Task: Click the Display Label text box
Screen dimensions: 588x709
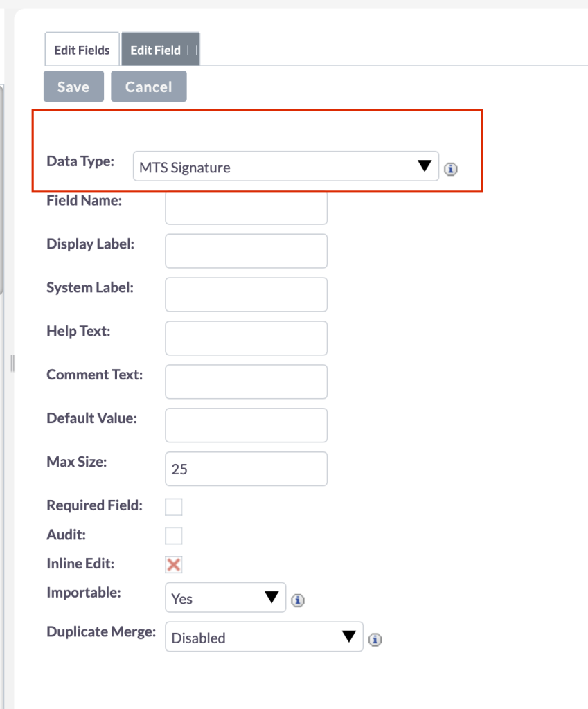Action: click(x=246, y=251)
